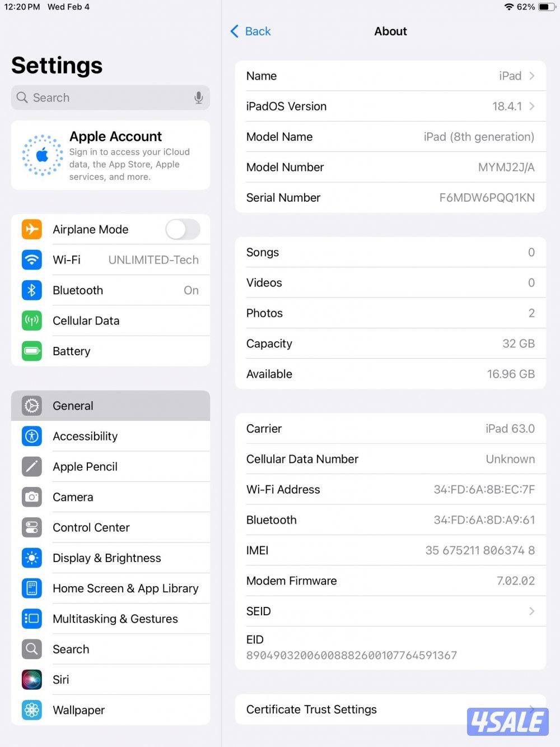
Task: Select the Camera icon in the sidebar
Action: point(32,497)
